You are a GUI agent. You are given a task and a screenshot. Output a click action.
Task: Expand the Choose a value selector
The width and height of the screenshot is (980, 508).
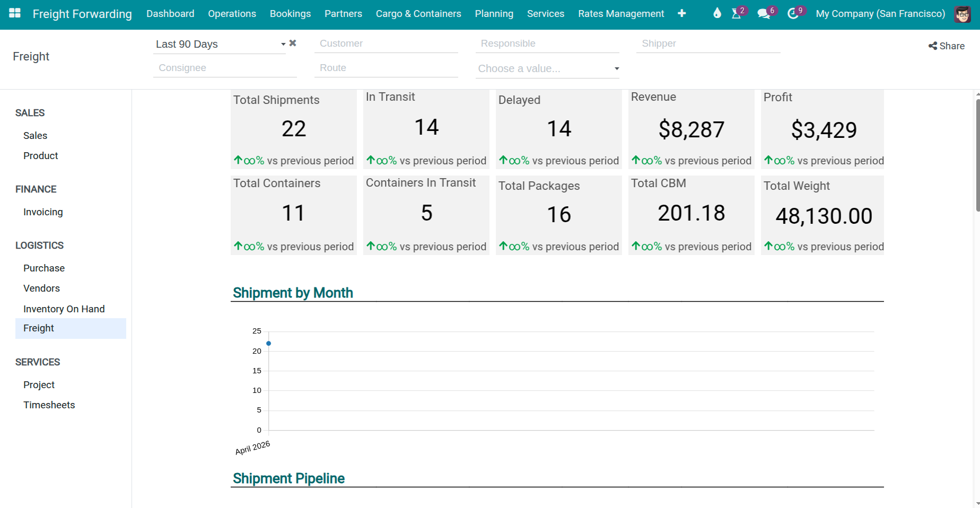pos(616,68)
